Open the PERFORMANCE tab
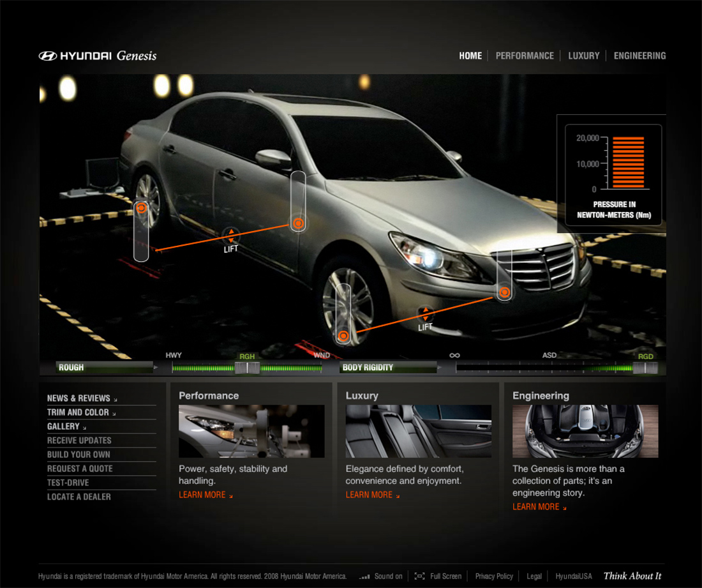702x588 pixels. point(524,56)
